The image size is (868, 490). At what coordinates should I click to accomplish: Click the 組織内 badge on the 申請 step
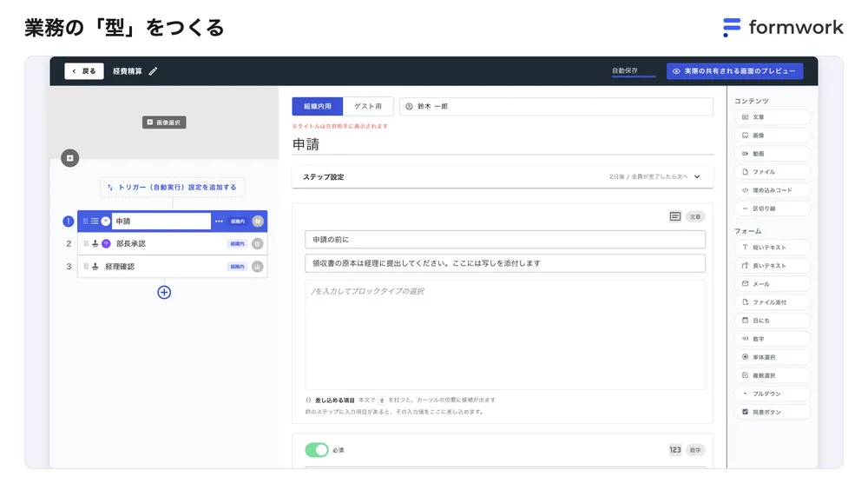click(x=238, y=222)
